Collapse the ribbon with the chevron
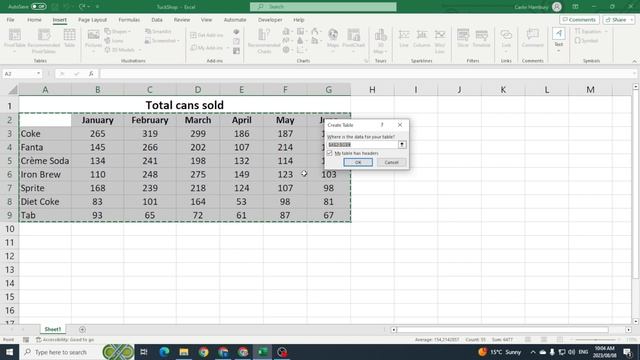 click(x=634, y=61)
